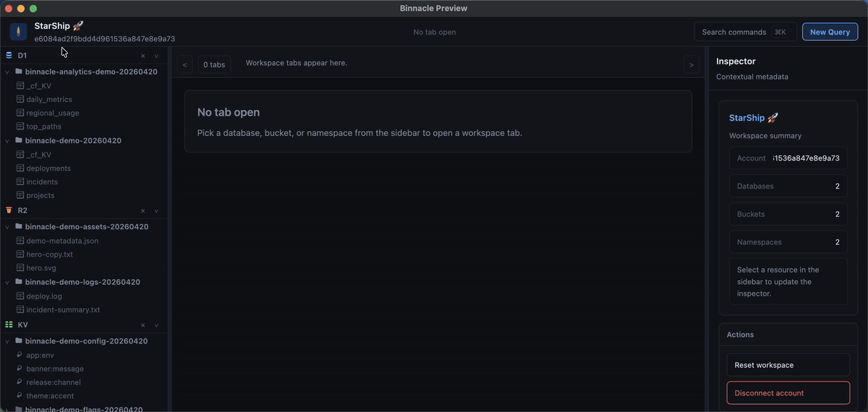Image resolution: width=868 pixels, height=412 pixels.
Task: Click the file icon beside demo-metadata.json
Action: 20,241
